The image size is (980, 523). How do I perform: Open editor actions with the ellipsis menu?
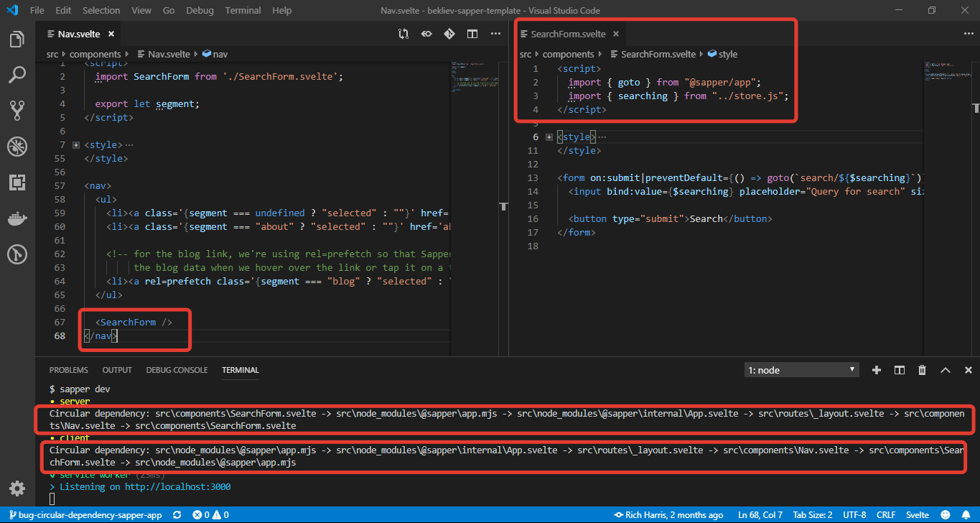pyautogui.click(x=495, y=33)
